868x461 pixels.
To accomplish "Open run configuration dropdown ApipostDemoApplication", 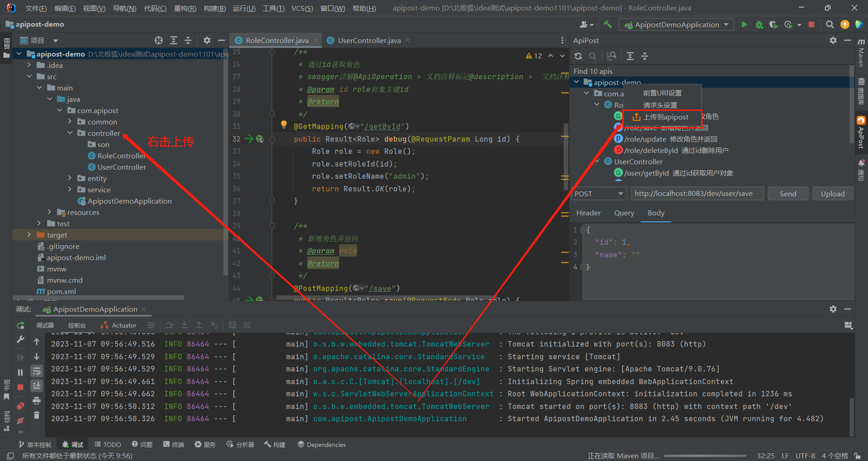I will (676, 24).
